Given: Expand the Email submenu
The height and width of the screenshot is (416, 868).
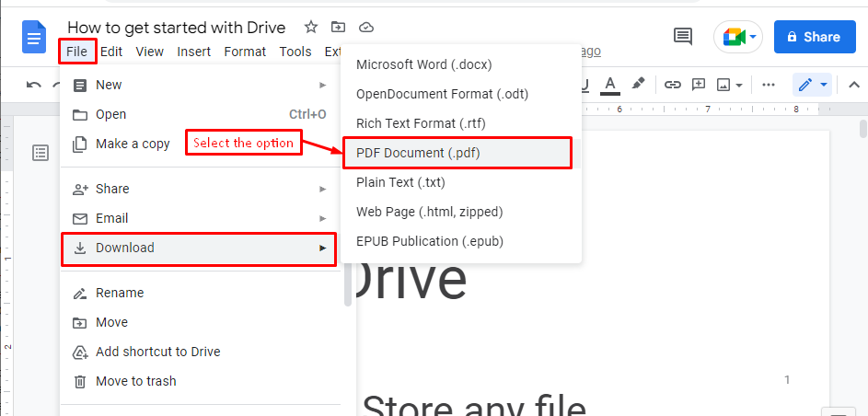Looking at the screenshot, I should point(201,218).
